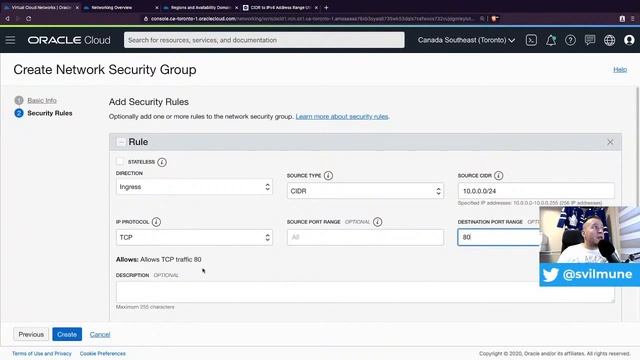Select Security Rules step
Viewport: 640px width, 360px height.
point(49,113)
